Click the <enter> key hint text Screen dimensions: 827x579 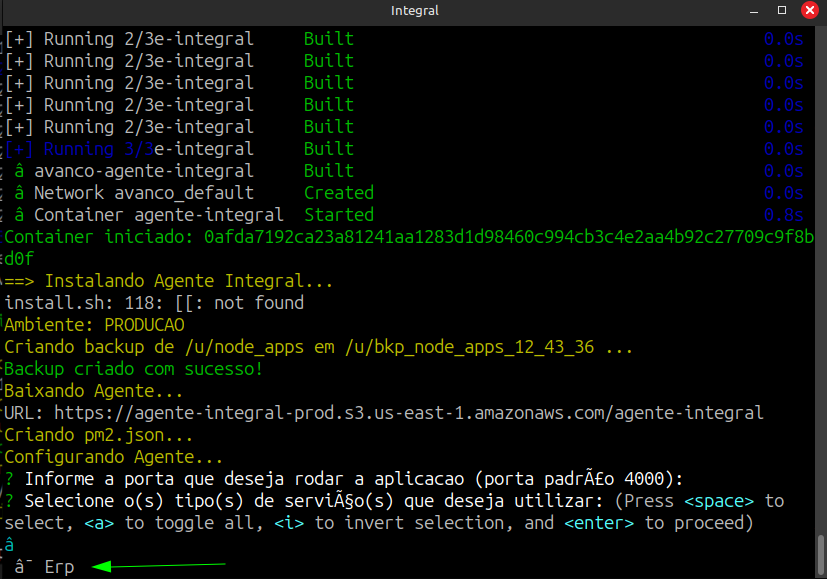click(x=600, y=522)
